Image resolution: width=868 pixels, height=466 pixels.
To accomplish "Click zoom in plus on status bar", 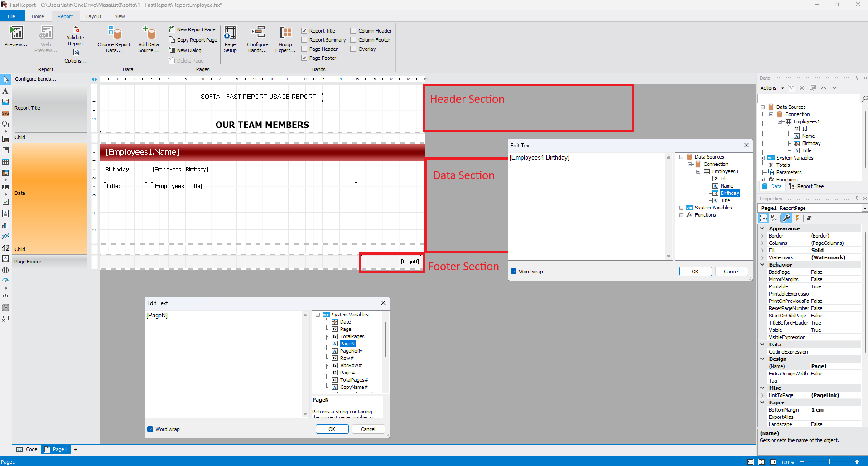I will click(857, 462).
